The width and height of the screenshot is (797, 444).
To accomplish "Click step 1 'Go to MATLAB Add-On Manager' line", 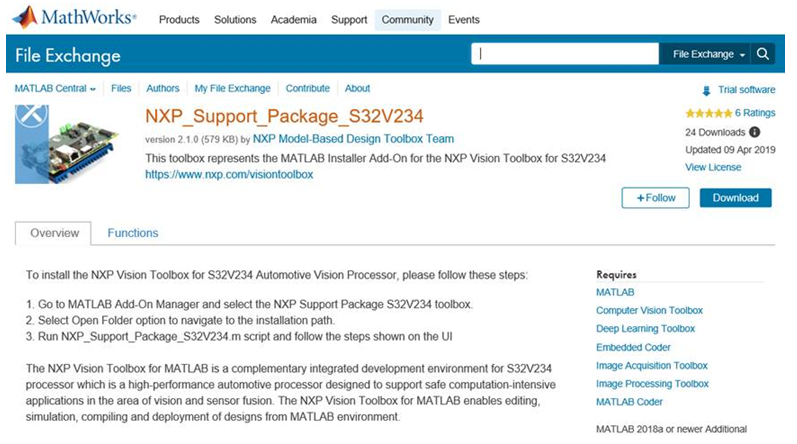I will (250, 304).
